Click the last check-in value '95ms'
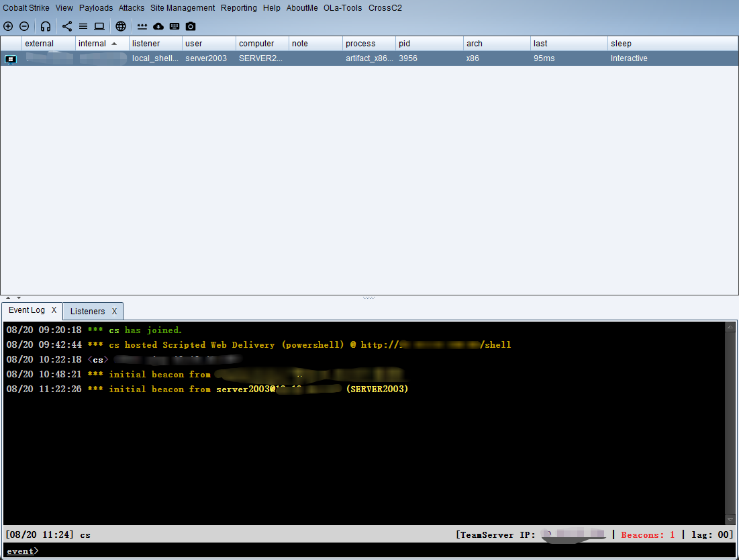This screenshot has height=560, width=739. (x=544, y=58)
